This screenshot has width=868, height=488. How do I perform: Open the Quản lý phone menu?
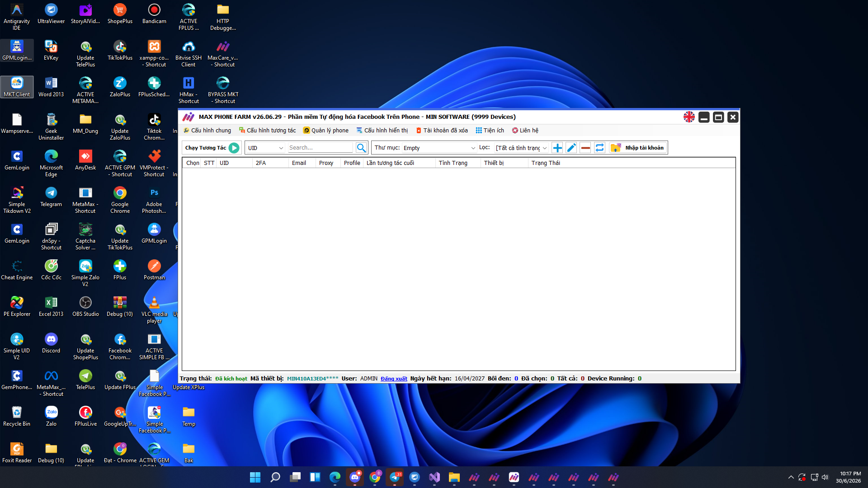coord(326,131)
